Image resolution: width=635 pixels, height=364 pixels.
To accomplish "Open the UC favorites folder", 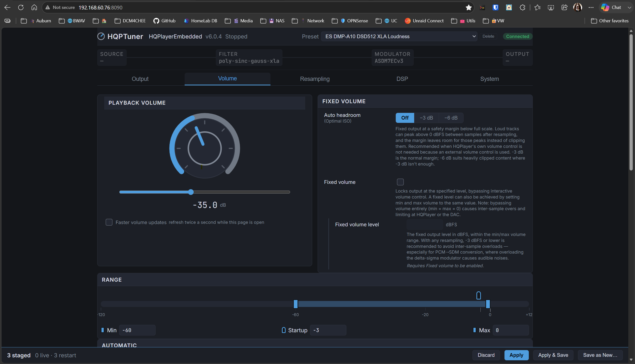I will (x=386, y=21).
